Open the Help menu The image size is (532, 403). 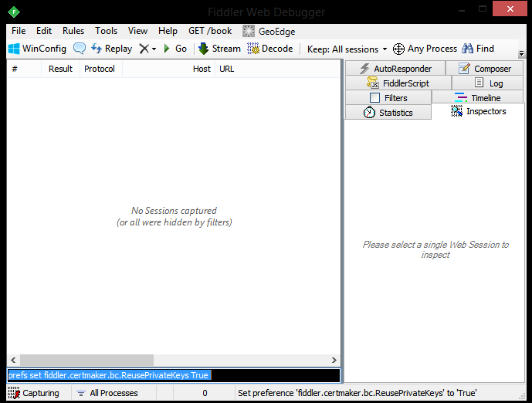(168, 31)
